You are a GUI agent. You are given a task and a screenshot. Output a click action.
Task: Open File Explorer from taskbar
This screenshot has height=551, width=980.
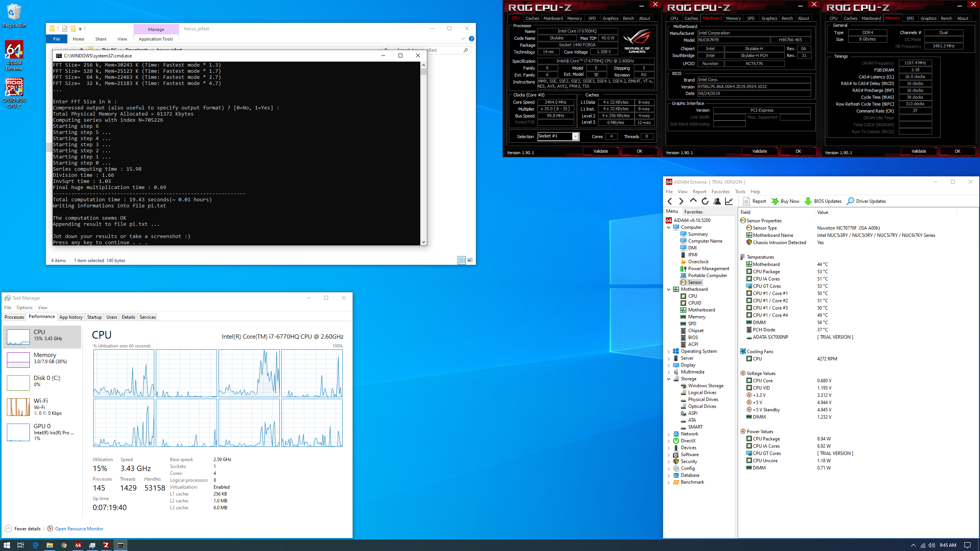click(x=50, y=545)
